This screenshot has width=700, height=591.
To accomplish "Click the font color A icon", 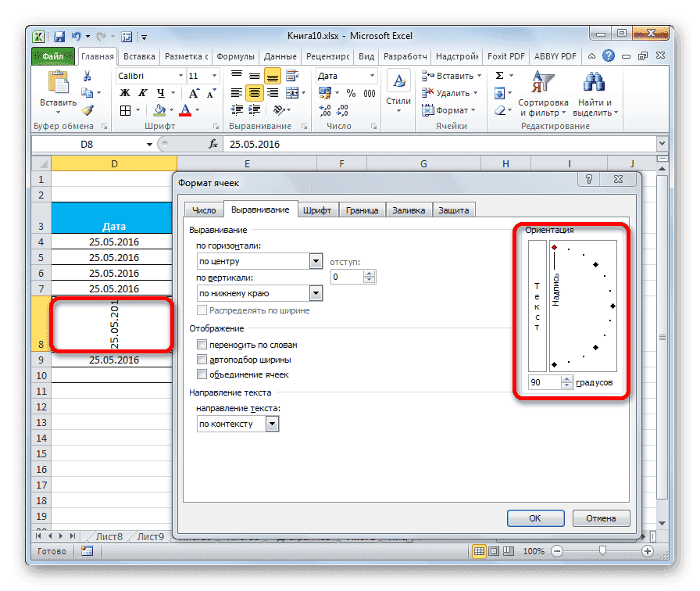I will [x=186, y=110].
